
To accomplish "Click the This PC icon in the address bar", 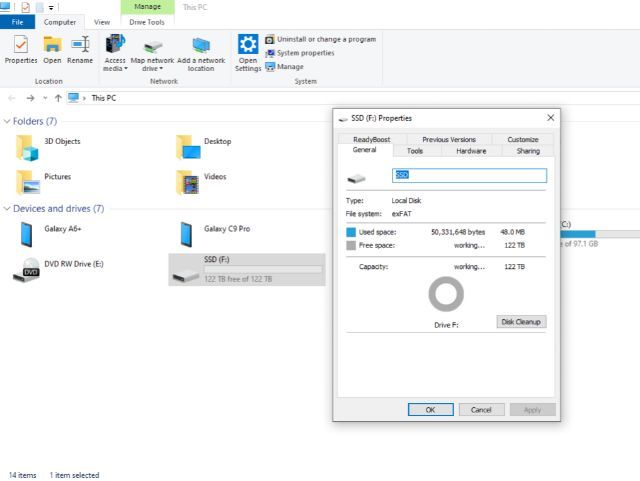I will point(73,98).
